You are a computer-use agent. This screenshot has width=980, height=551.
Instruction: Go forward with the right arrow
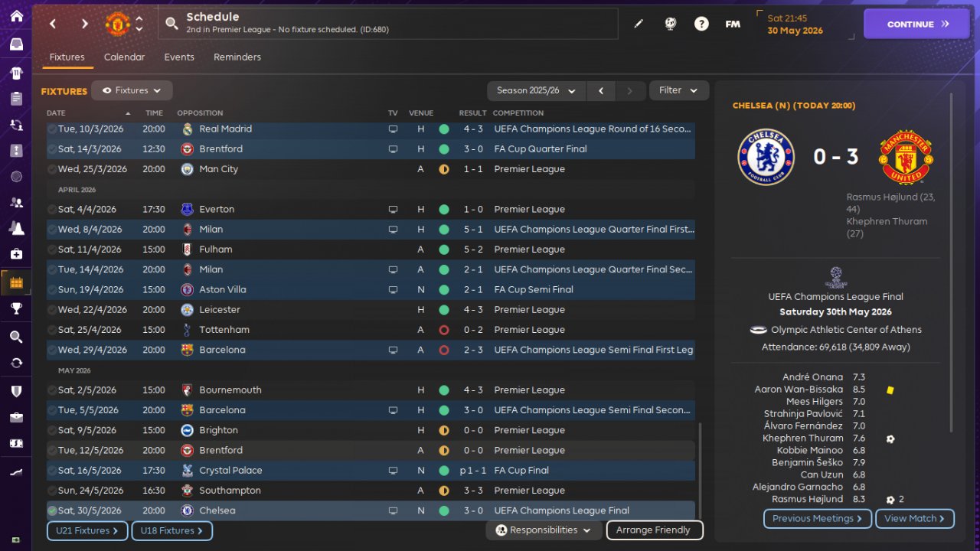pyautogui.click(x=84, y=24)
